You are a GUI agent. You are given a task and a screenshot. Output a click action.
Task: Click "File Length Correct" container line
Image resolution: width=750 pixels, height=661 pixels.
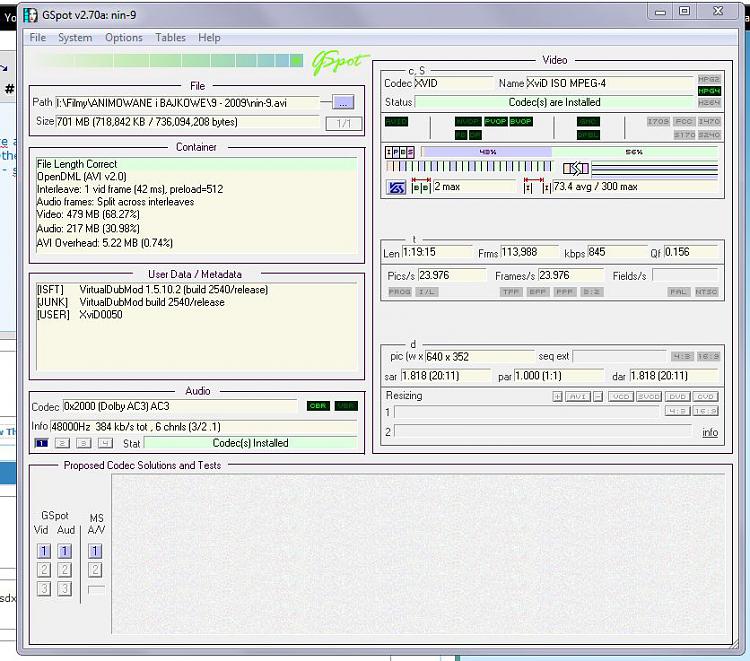196,164
